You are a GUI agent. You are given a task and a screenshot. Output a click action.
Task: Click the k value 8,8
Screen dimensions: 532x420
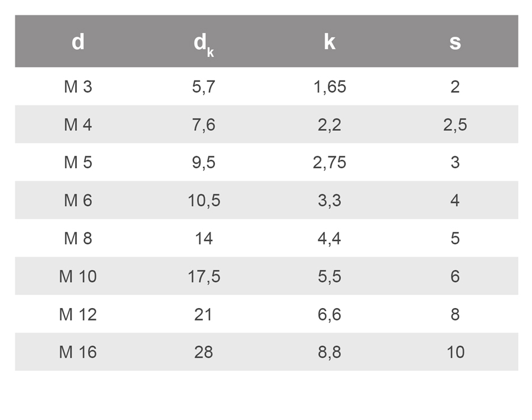tap(330, 352)
